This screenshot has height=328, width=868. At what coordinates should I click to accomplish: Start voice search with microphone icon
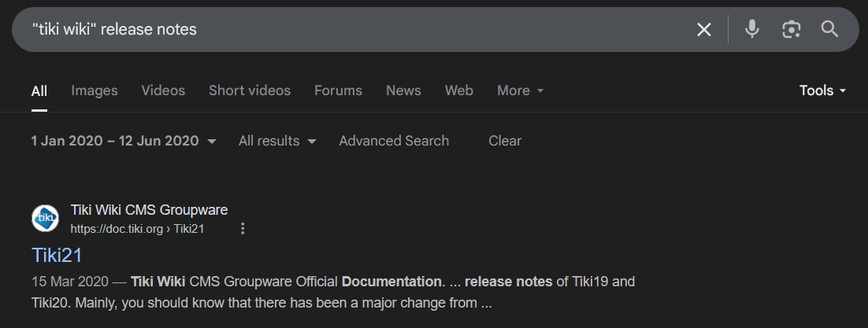751,29
